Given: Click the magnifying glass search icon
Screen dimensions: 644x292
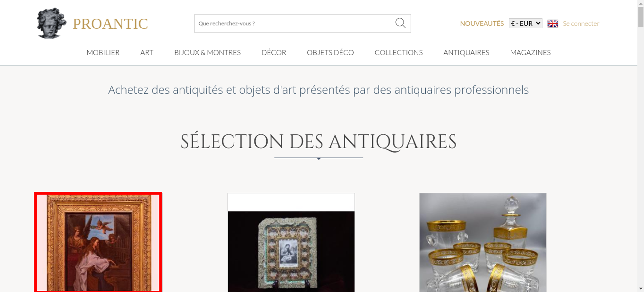Looking at the screenshot, I should (x=400, y=23).
